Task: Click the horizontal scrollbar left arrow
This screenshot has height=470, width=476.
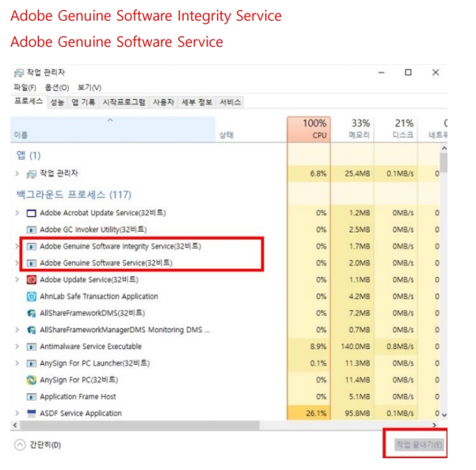Action: point(15,425)
